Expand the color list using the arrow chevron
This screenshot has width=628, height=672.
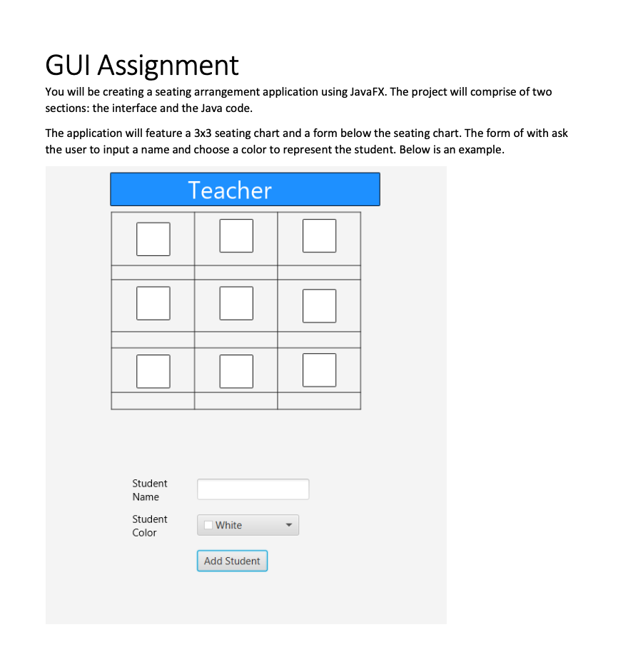tap(289, 524)
